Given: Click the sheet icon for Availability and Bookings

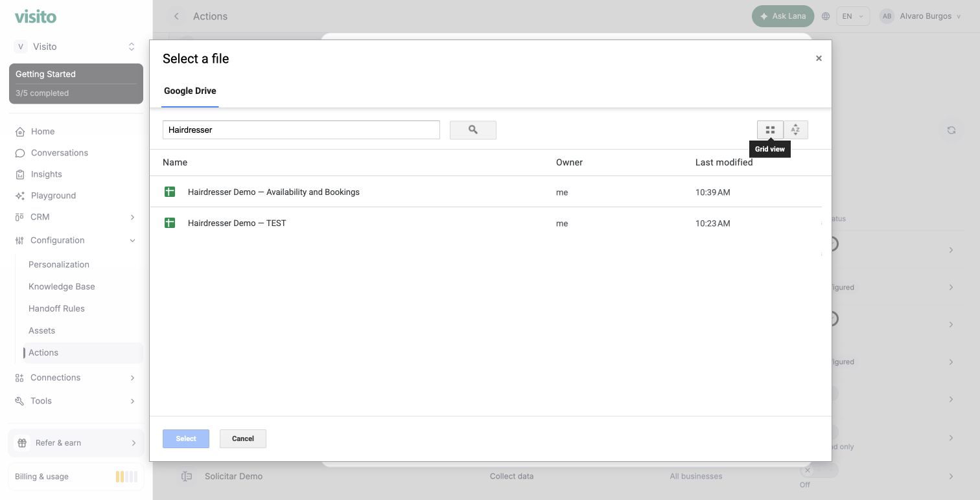Looking at the screenshot, I should point(170,192).
